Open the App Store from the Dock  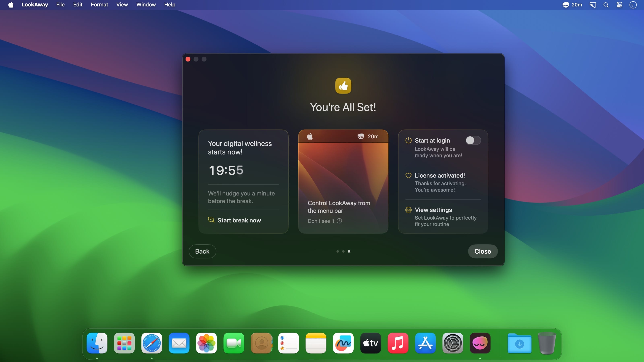[x=425, y=343]
